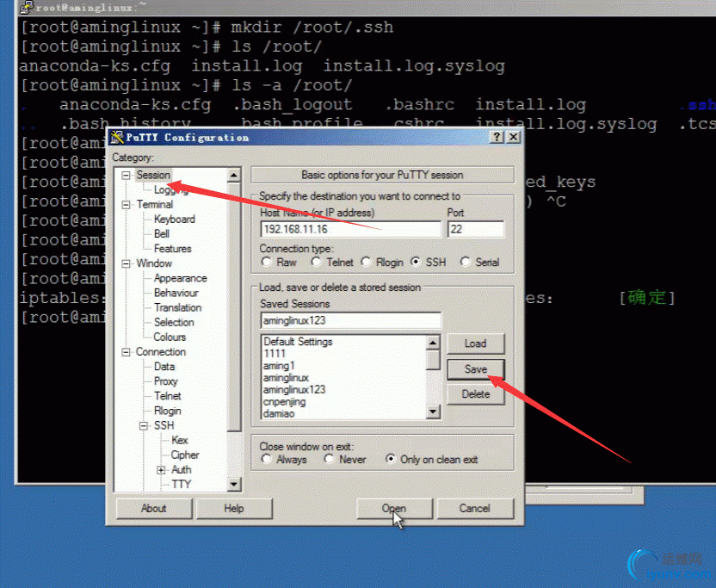716x588 pixels.
Task: Open Features settings category
Action: pos(173,249)
